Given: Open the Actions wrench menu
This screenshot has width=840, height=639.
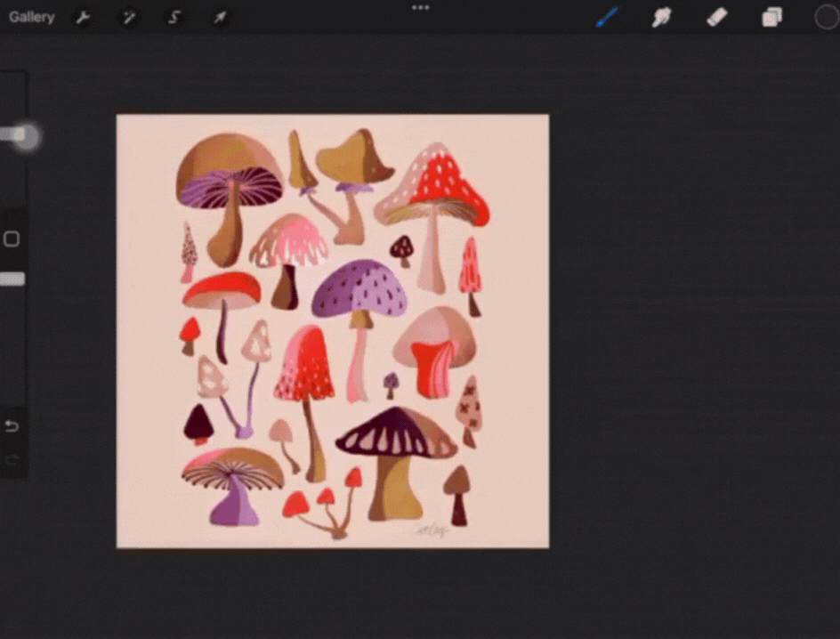Looking at the screenshot, I should coord(83,17).
